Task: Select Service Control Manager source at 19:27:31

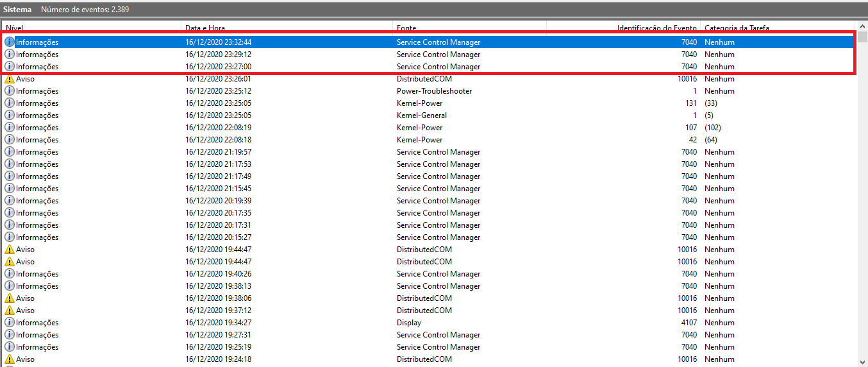Action: pos(438,335)
